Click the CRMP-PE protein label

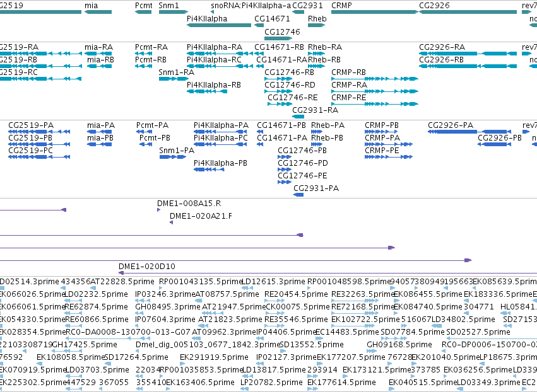pyautogui.click(x=382, y=151)
